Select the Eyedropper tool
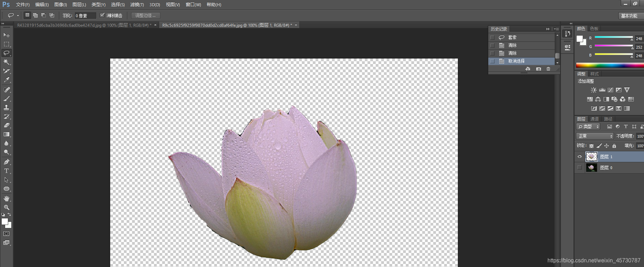644x267 pixels. click(7, 80)
